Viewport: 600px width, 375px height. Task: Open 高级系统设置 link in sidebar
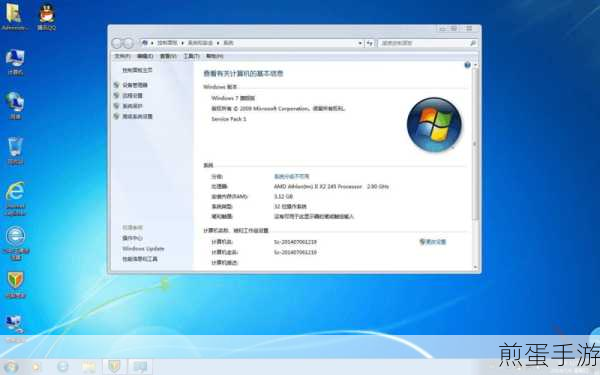[x=137, y=116]
